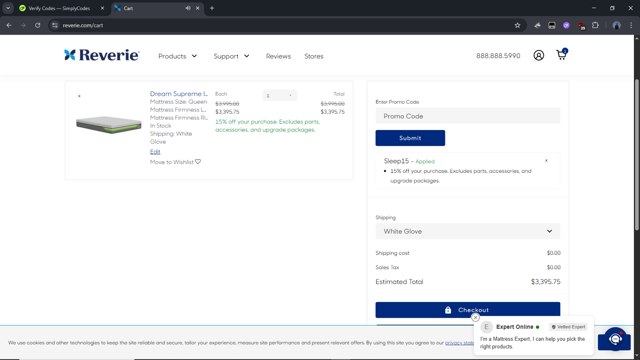
Task: Remove the Sleep15 promo code
Action: point(546,160)
